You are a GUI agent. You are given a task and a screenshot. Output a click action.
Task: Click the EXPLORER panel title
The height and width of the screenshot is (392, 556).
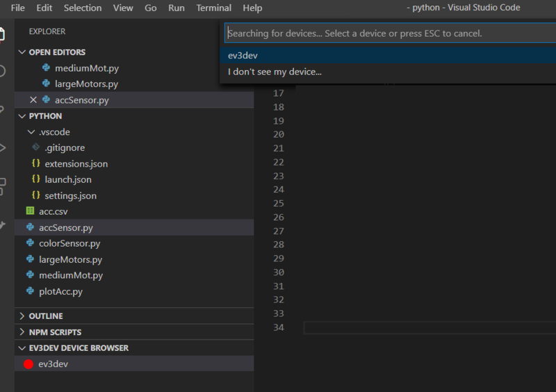[x=47, y=31]
